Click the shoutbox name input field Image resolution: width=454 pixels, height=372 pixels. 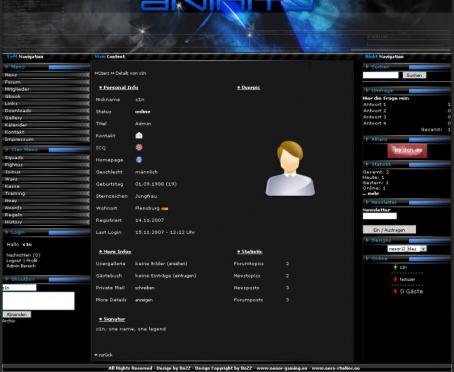(19, 287)
